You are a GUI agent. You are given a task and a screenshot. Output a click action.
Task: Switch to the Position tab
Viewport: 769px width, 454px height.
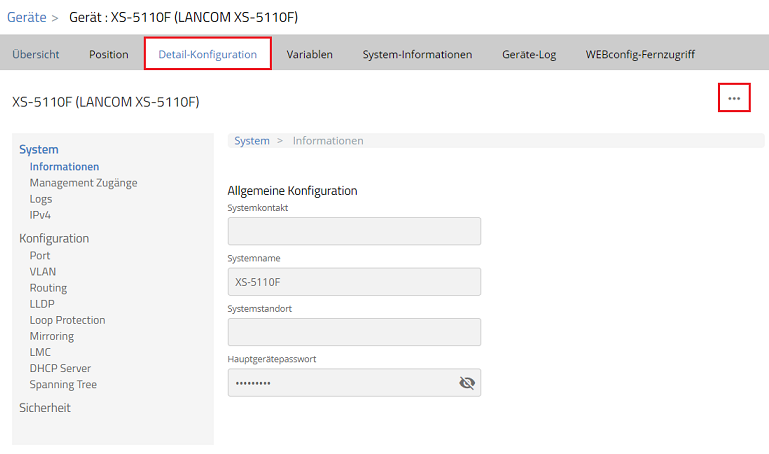109,54
